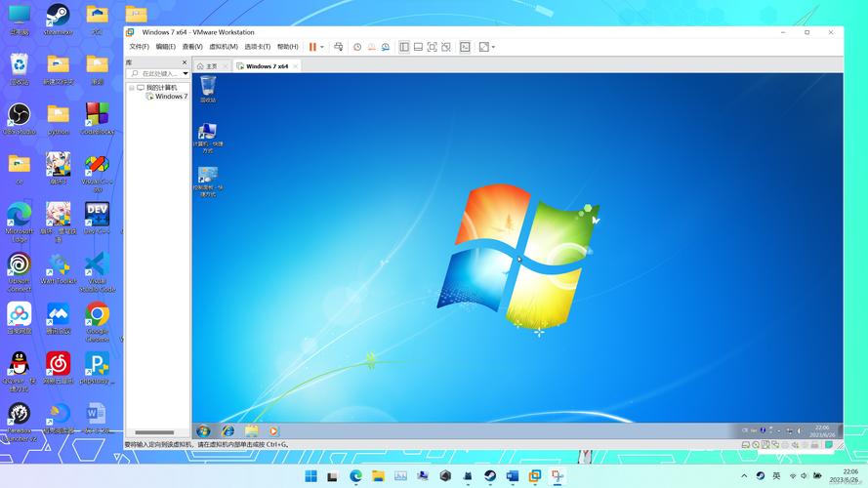
Task: Open the 帮助(H) menu
Action: pos(287,47)
